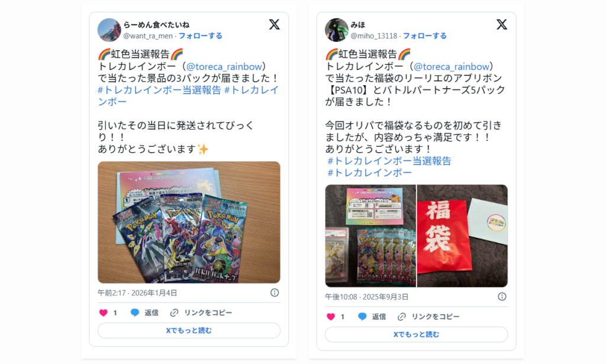This screenshot has width=606, height=364.
Task: Copy the link of the left tweet
Action: coord(201,313)
